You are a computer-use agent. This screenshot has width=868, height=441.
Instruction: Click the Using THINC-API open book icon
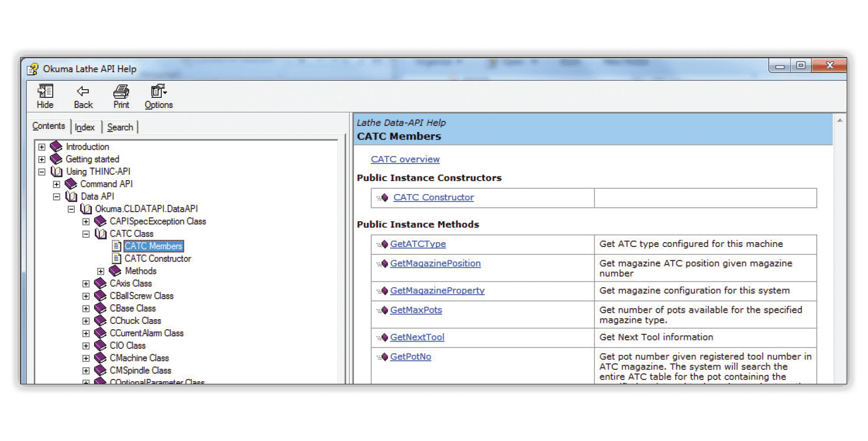tap(56, 172)
